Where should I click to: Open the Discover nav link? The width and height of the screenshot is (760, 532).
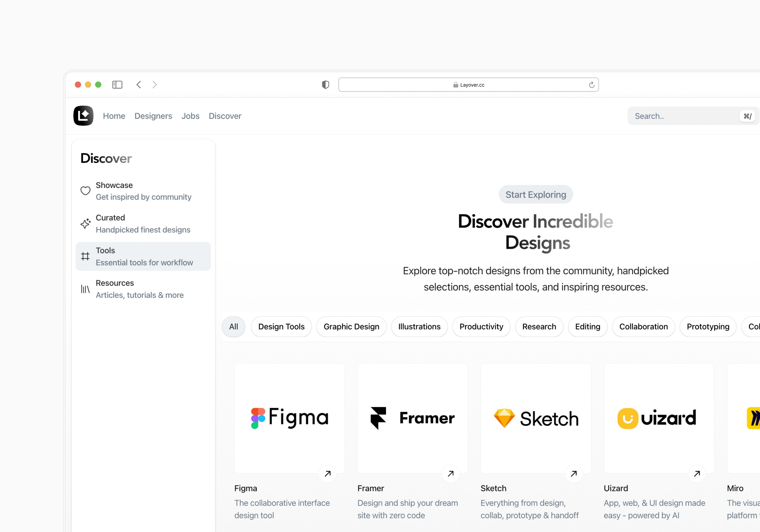pyautogui.click(x=225, y=116)
